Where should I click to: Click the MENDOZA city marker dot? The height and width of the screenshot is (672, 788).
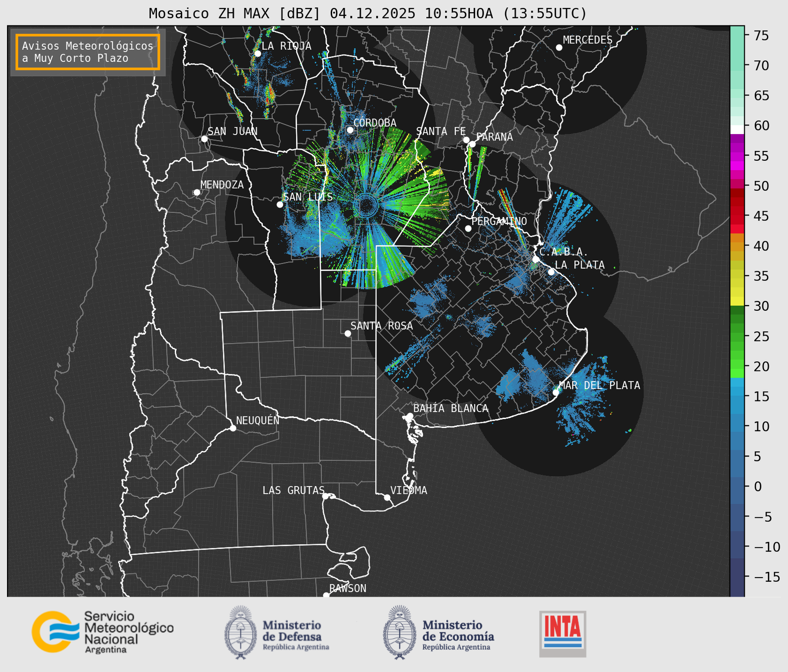[197, 193]
